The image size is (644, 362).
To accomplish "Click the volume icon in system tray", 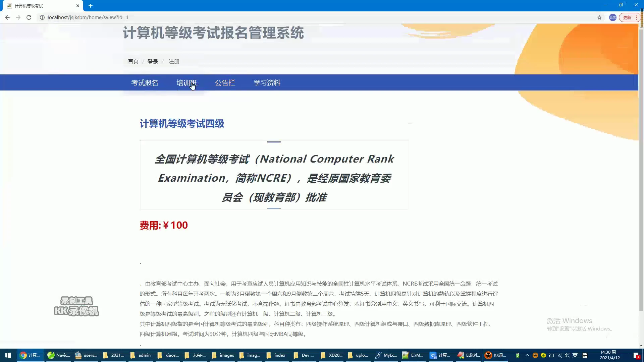I will coord(567,355).
